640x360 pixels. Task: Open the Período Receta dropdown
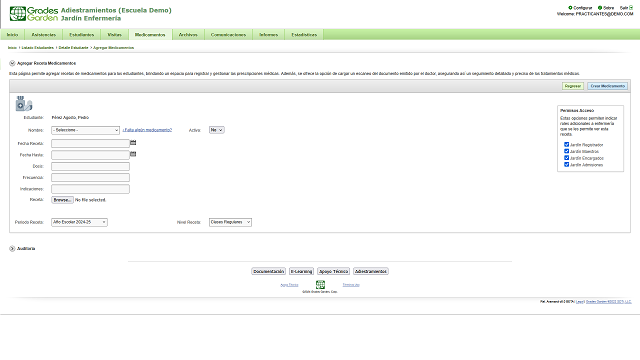pyautogui.click(x=79, y=222)
